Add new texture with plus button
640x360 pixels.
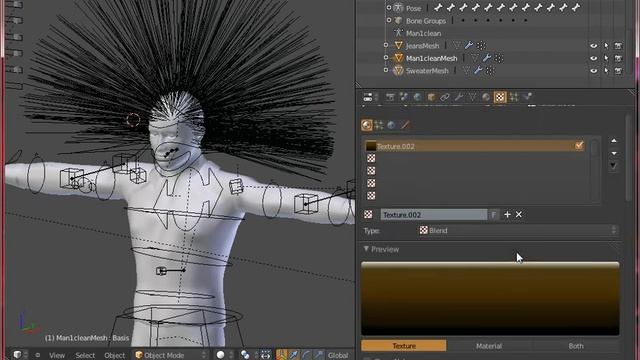click(507, 214)
